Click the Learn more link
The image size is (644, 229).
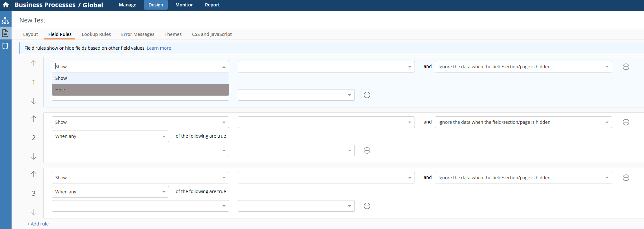(159, 48)
